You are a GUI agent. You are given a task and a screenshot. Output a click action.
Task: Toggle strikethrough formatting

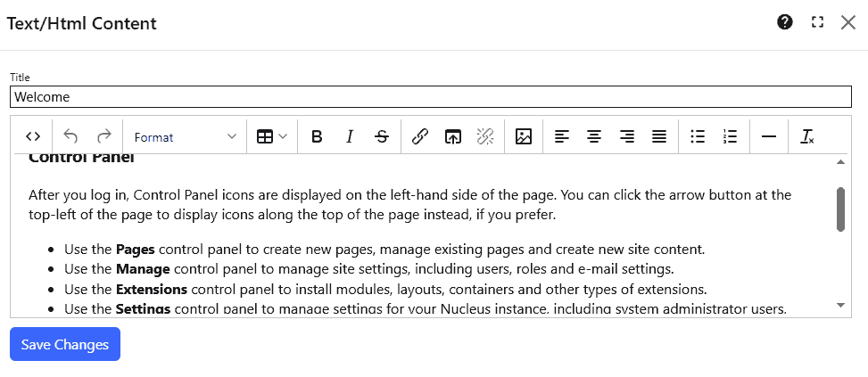point(382,136)
